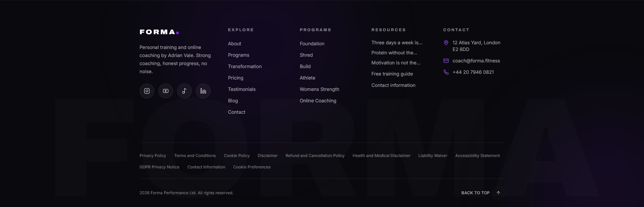This screenshot has width=644, height=207.
Task: Click the up arrow circle icon
Action: tap(498, 193)
